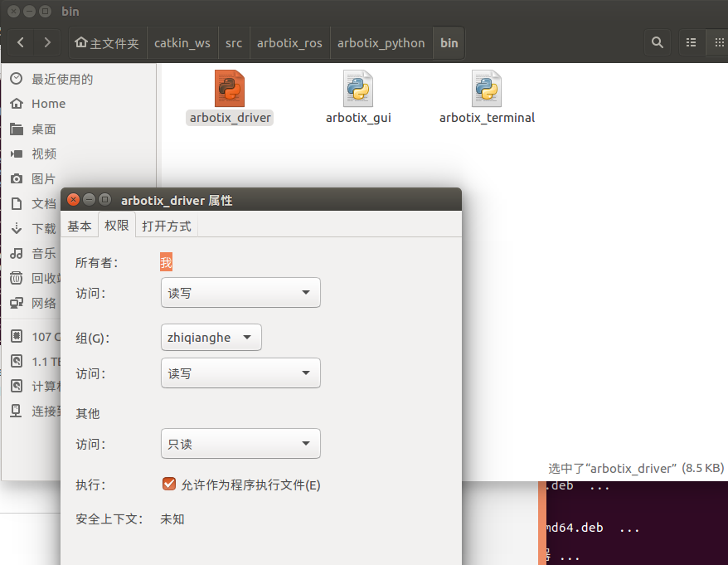Open the arbotix_gui Python script
The height and width of the screenshot is (565, 728).
pyautogui.click(x=357, y=87)
